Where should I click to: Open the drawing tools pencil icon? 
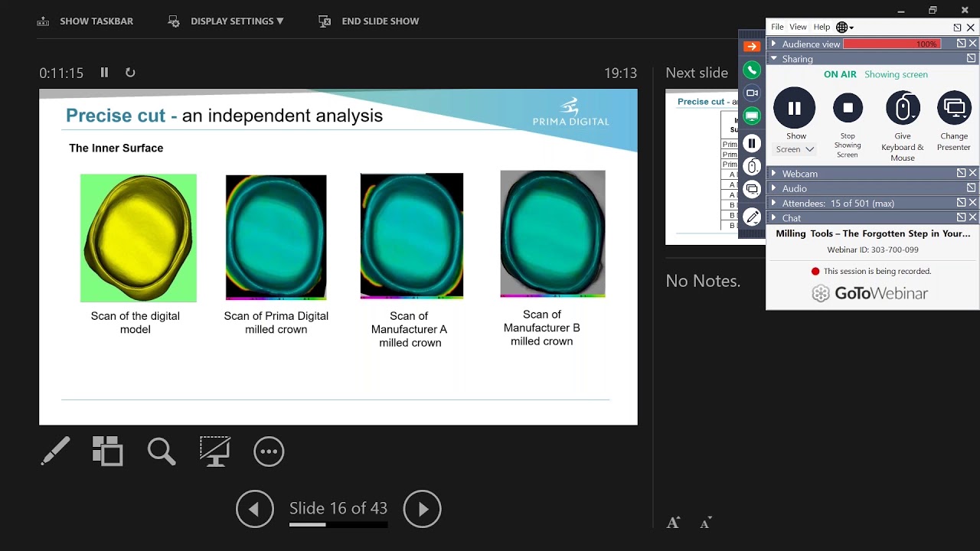pyautogui.click(x=752, y=217)
